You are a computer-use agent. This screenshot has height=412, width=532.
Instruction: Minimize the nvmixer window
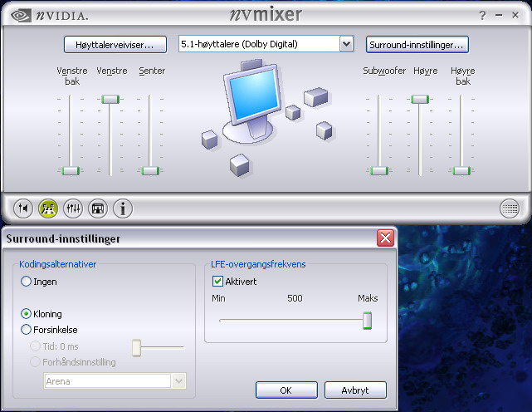click(499, 15)
